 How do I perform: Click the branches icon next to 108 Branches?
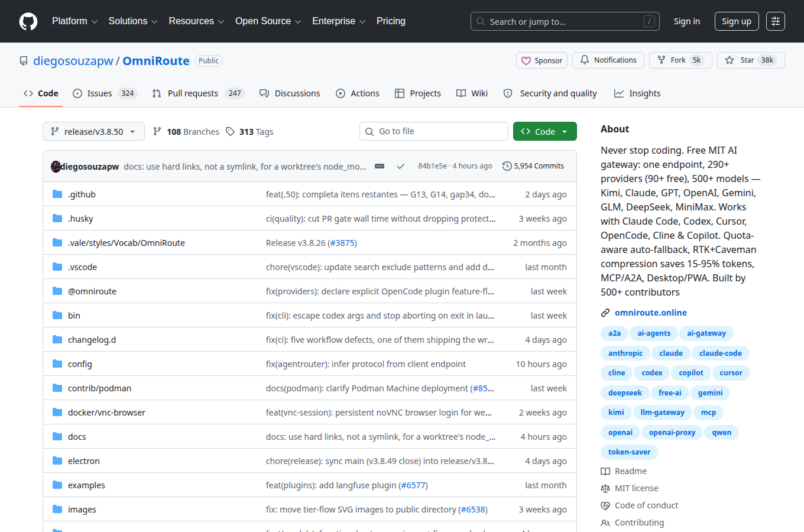(157, 131)
